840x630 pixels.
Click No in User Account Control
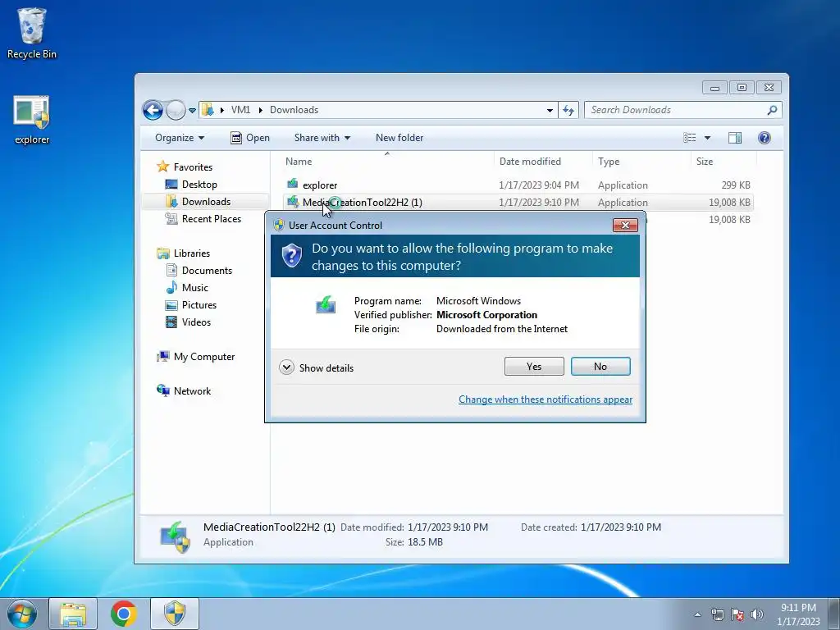(x=600, y=367)
